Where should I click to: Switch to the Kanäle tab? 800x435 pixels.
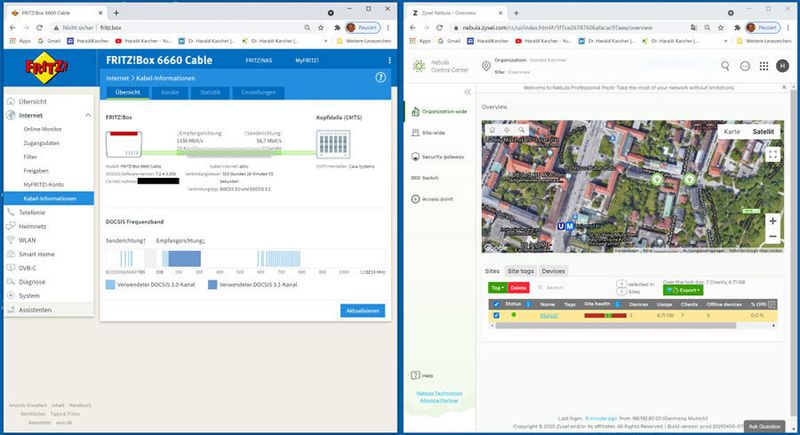170,92
